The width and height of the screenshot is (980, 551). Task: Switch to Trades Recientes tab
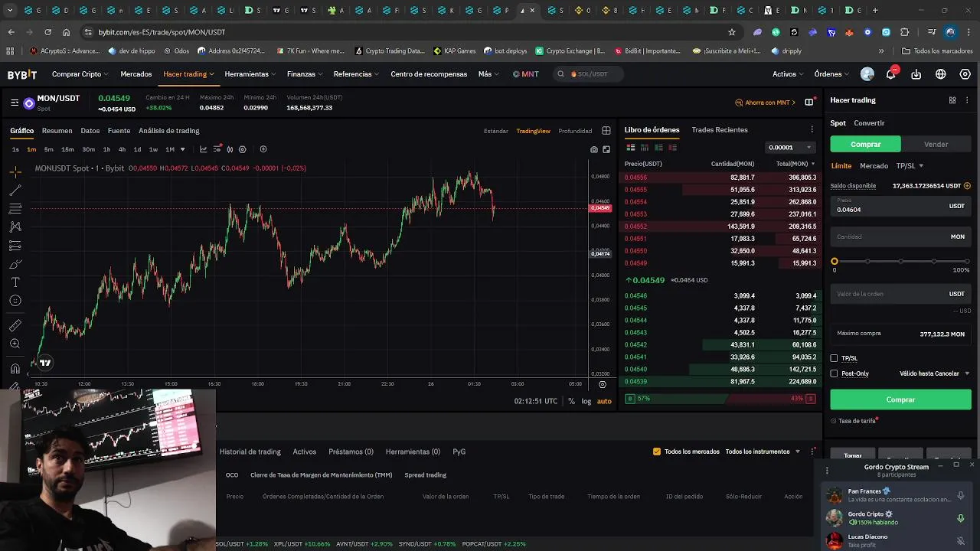tap(720, 130)
